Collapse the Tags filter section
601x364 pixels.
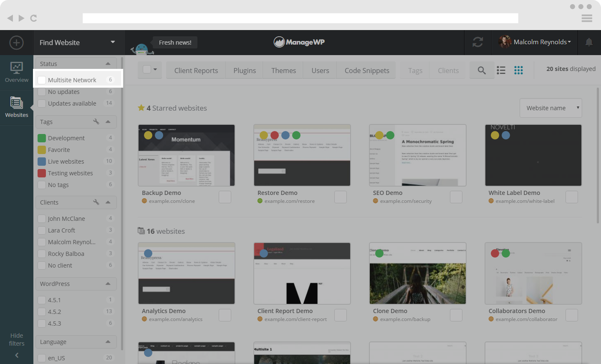pyautogui.click(x=108, y=122)
